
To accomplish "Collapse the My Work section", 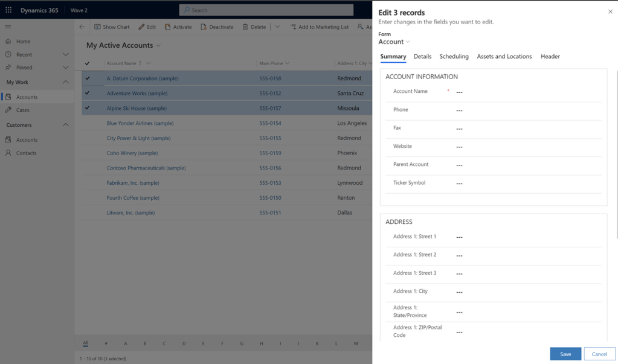I will pyautogui.click(x=66, y=82).
